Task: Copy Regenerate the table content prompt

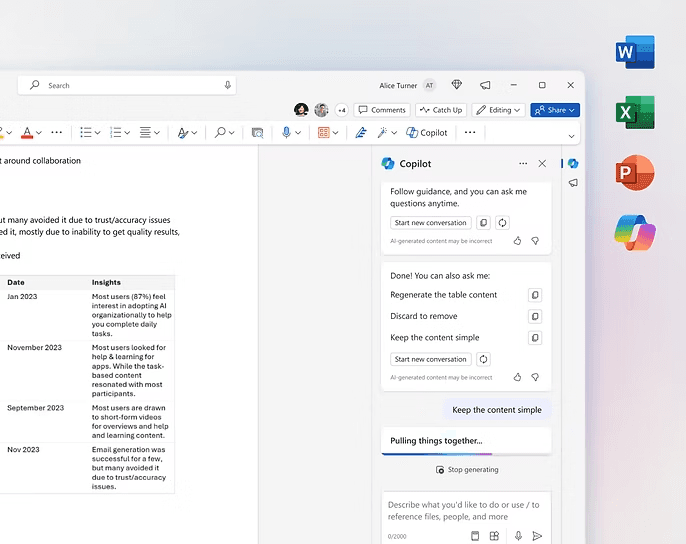Action: coord(535,295)
